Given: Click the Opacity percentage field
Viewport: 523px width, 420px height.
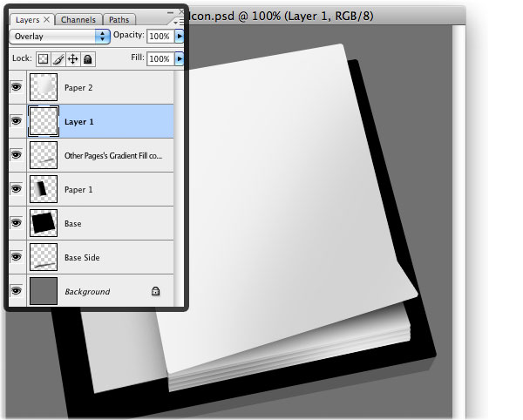Looking at the screenshot, I should coord(160,36).
